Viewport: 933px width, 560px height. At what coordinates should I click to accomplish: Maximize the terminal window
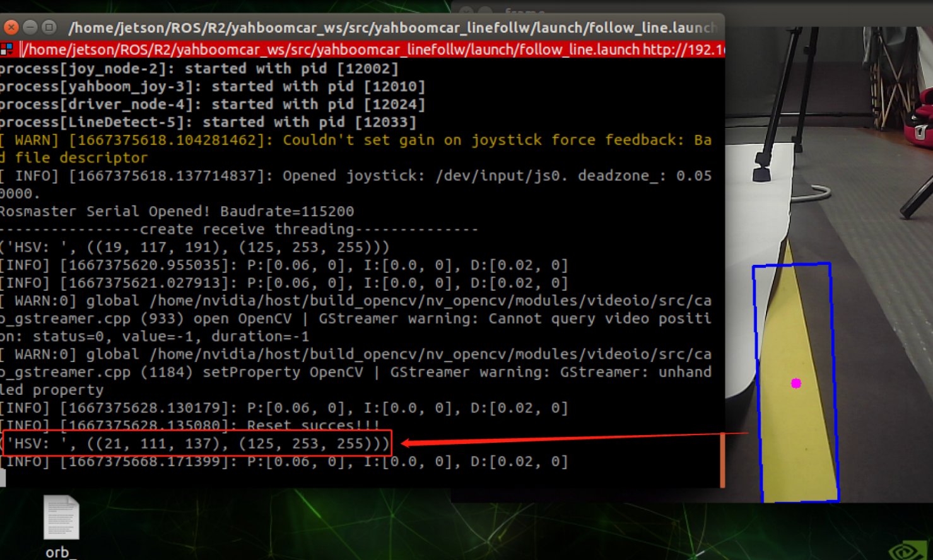point(49,28)
